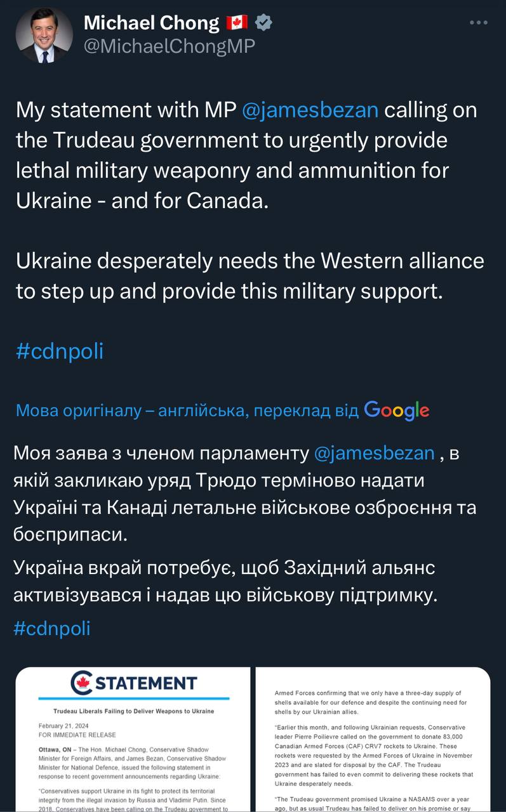The image size is (506, 812).
Task: Open the Michael Chong display name
Action: (151, 23)
